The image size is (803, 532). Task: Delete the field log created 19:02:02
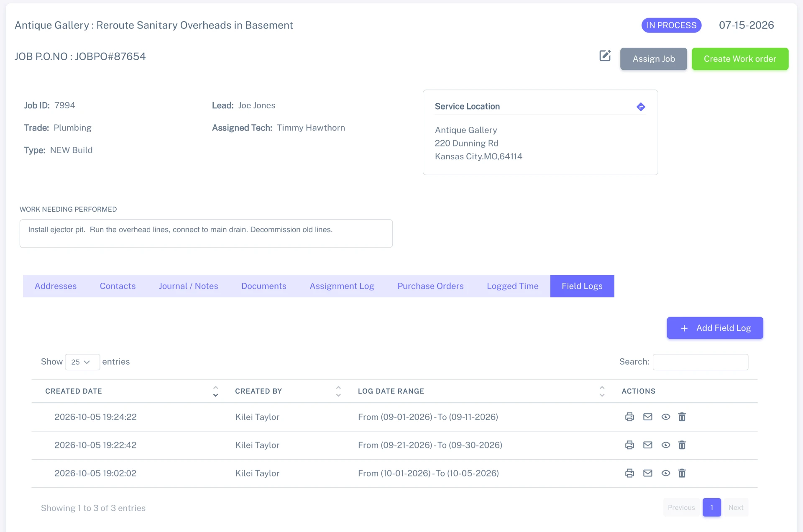coord(682,473)
